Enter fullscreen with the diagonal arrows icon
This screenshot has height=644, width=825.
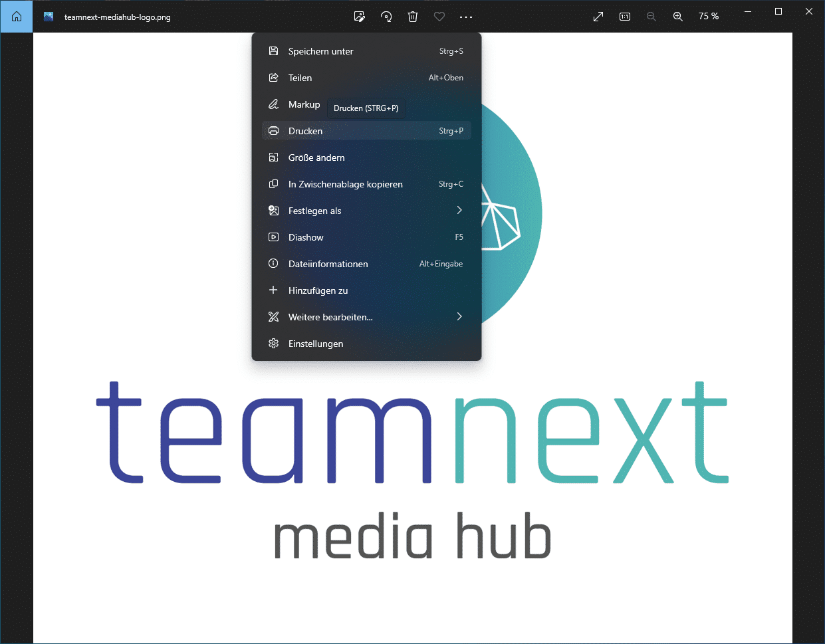[x=598, y=17]
